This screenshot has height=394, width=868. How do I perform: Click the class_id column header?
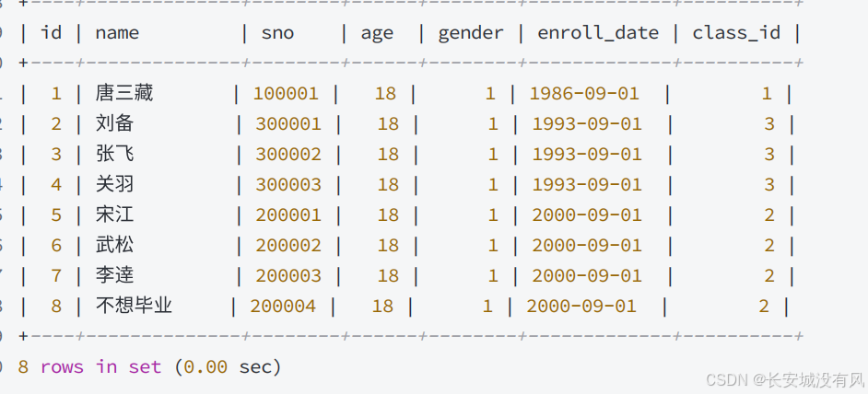tap(736, 32)
